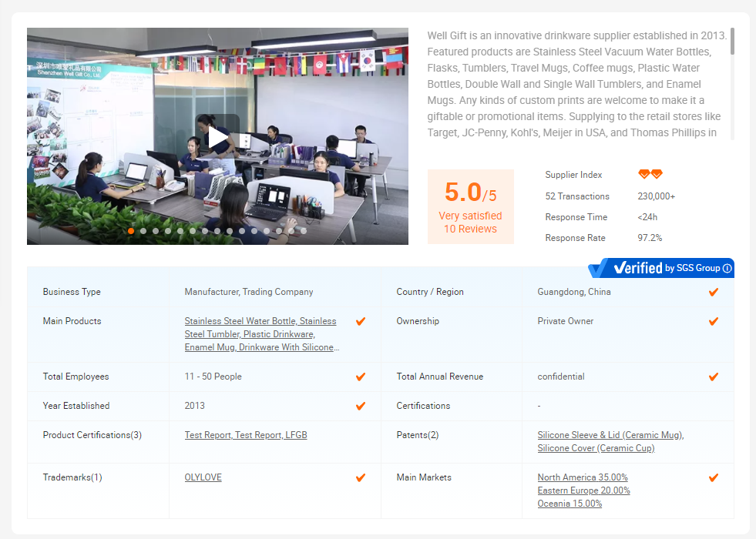Click the Total Employees label
Viewport: 756px width, 539px height.
[76, 377]
